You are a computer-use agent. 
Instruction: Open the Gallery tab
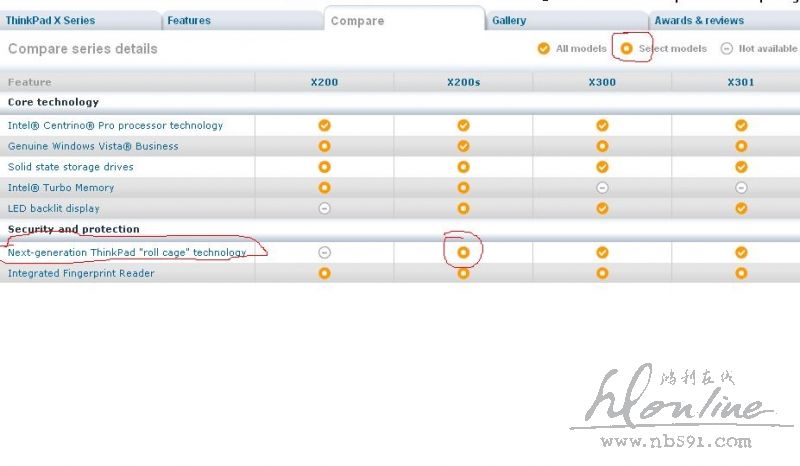[509, 20]
